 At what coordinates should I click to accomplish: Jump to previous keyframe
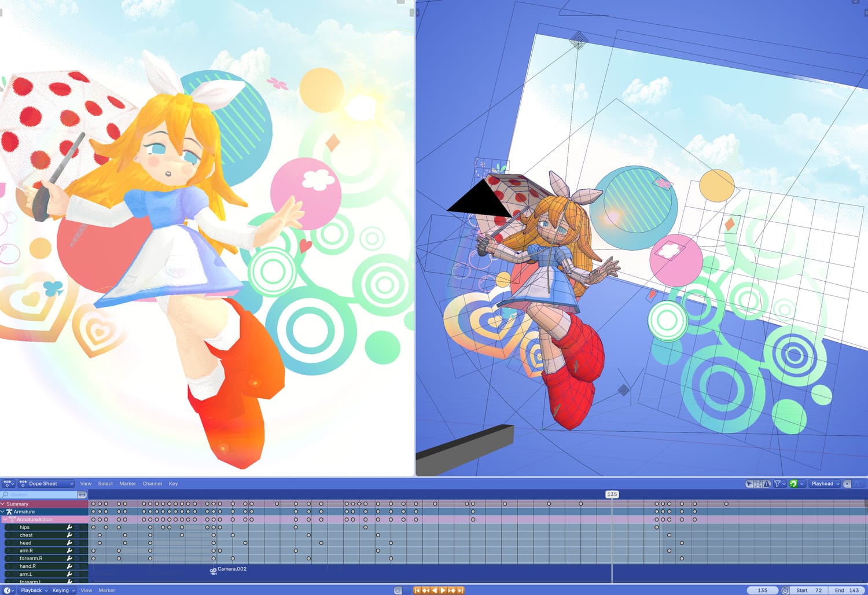[425, 590]
